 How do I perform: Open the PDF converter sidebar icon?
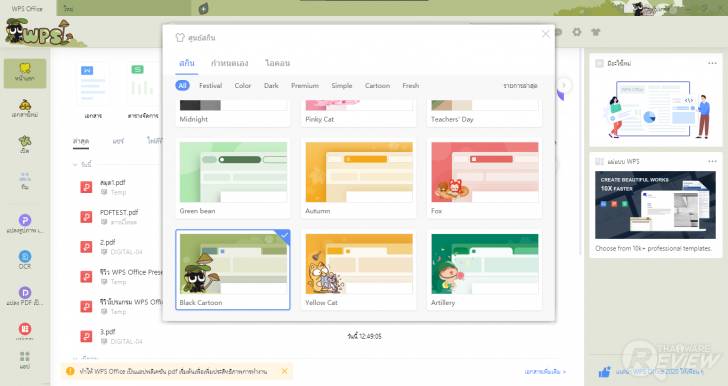25,292
